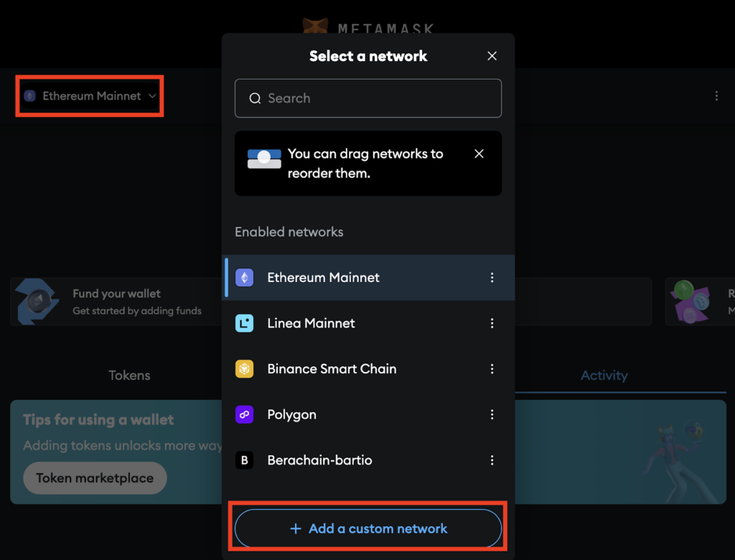
Task: Open options menu for Polygon network
Action: coord(492,414)
